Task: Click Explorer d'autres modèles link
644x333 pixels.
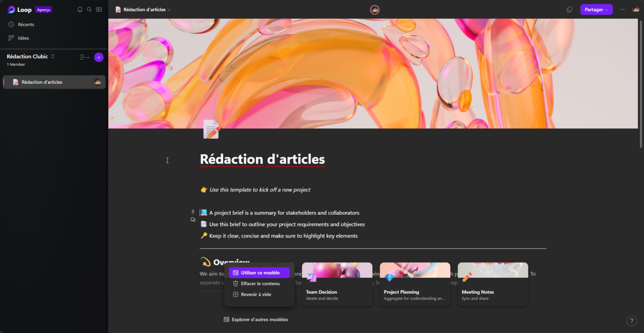Action: pyautogui.click(x=256, y=320)
